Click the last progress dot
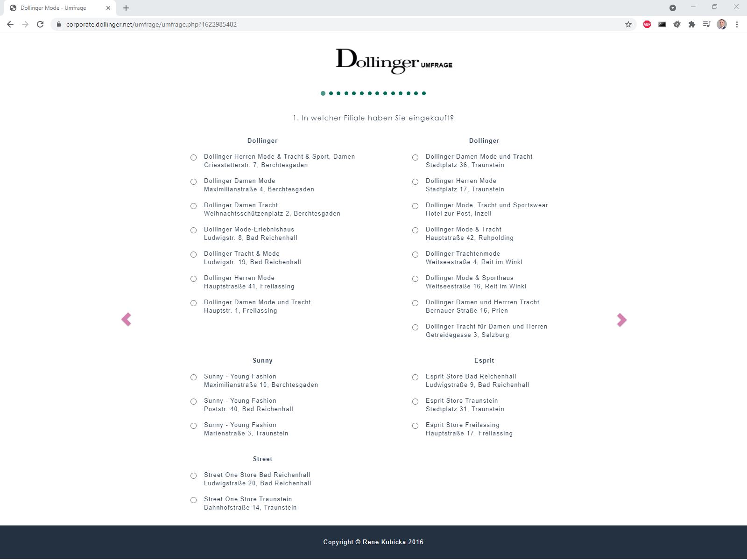The image size is (747, 560). [x=424, y=93]
